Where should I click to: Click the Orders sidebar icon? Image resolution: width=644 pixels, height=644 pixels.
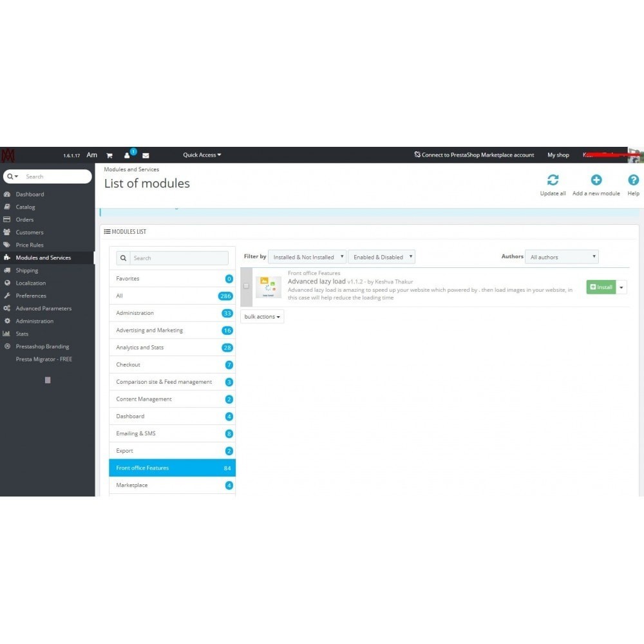[x=7, y=220]
